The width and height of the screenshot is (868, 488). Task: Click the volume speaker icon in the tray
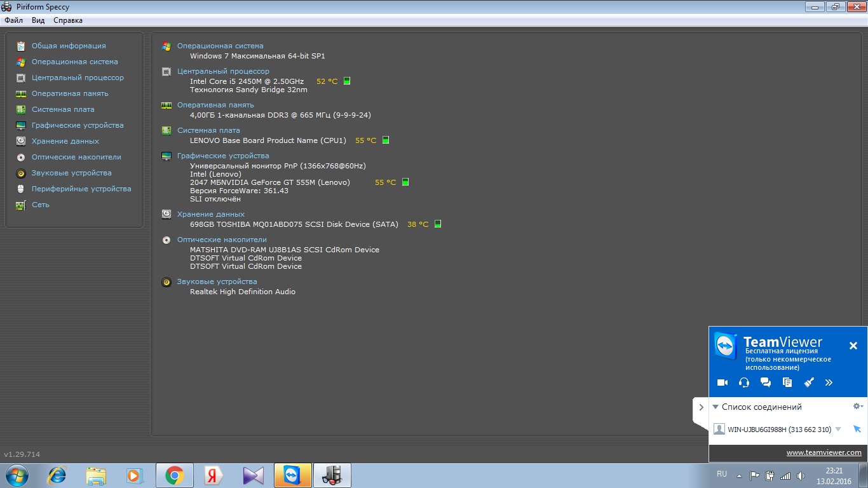coord(801,475)
